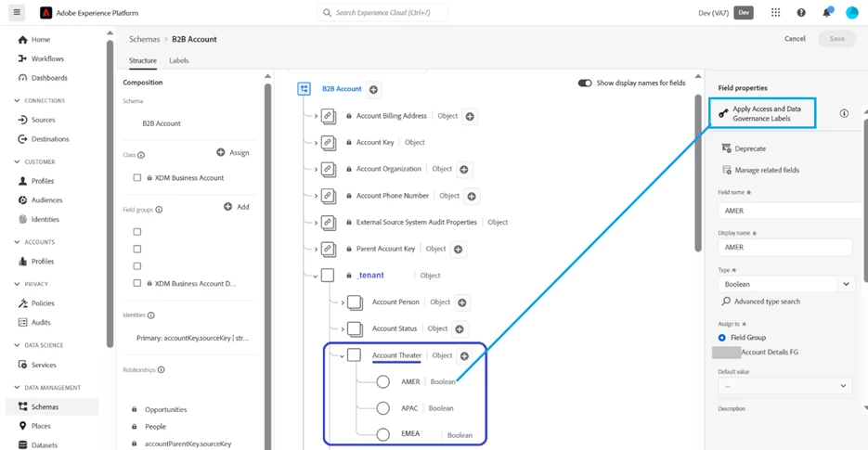Click the Services sidebar icon
868x450 pixels.
(22, 365)
